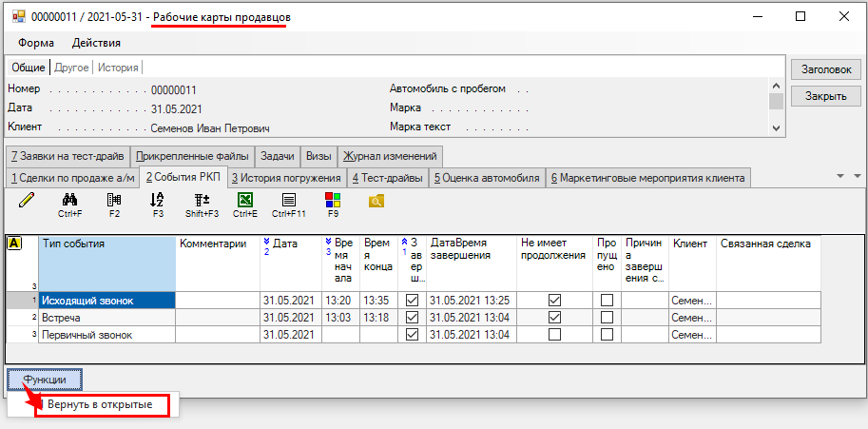Toggle 'Пропущено' checkbox for Первичный звонок row
The image size is (868, 429).
607,335
